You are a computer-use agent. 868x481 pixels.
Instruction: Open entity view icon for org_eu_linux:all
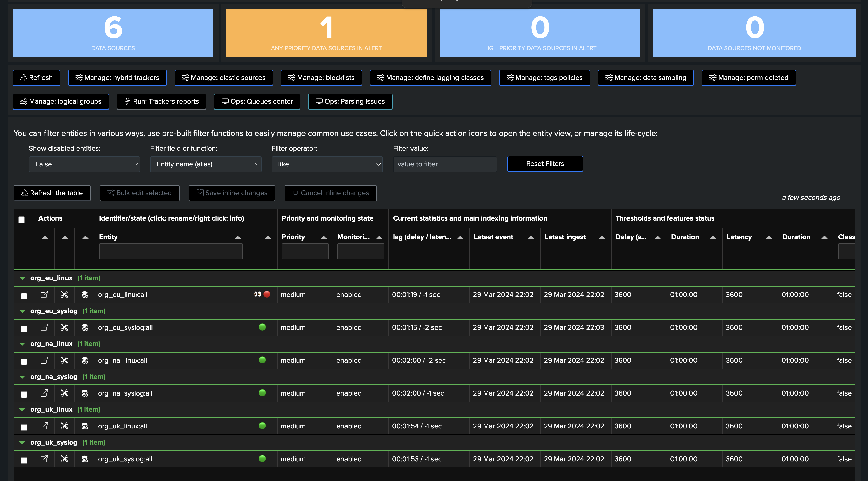pos(44,294)
